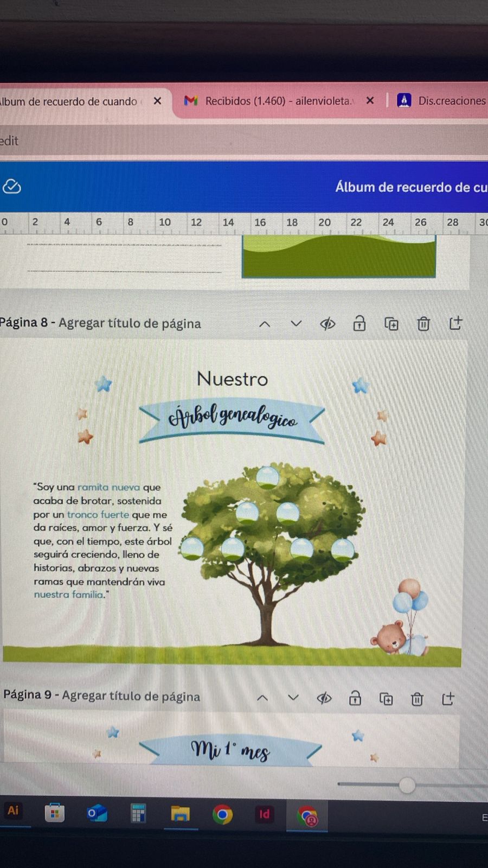Image resolution: width=488 pixels, height=868 pixels.
Task: Move Página 8 up with the chevron
Action: 265,324
